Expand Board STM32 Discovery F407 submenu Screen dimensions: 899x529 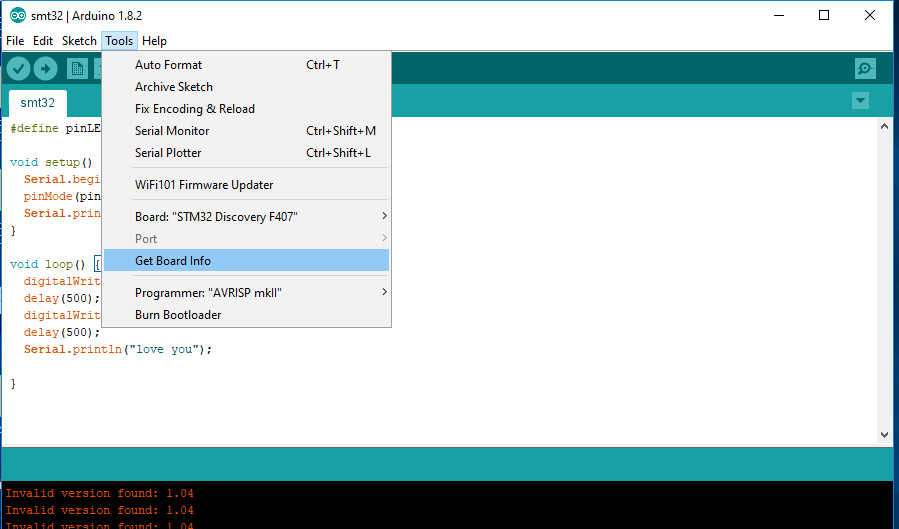click(247, 217)
